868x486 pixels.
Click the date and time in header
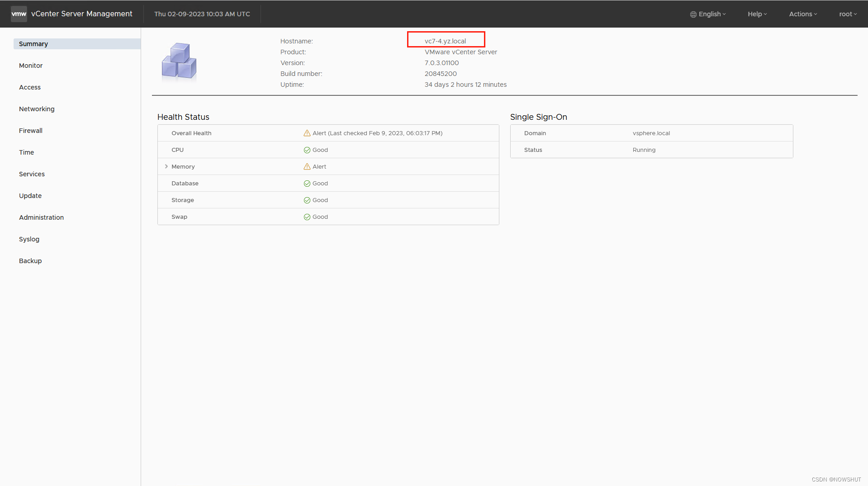click(202, 14)
